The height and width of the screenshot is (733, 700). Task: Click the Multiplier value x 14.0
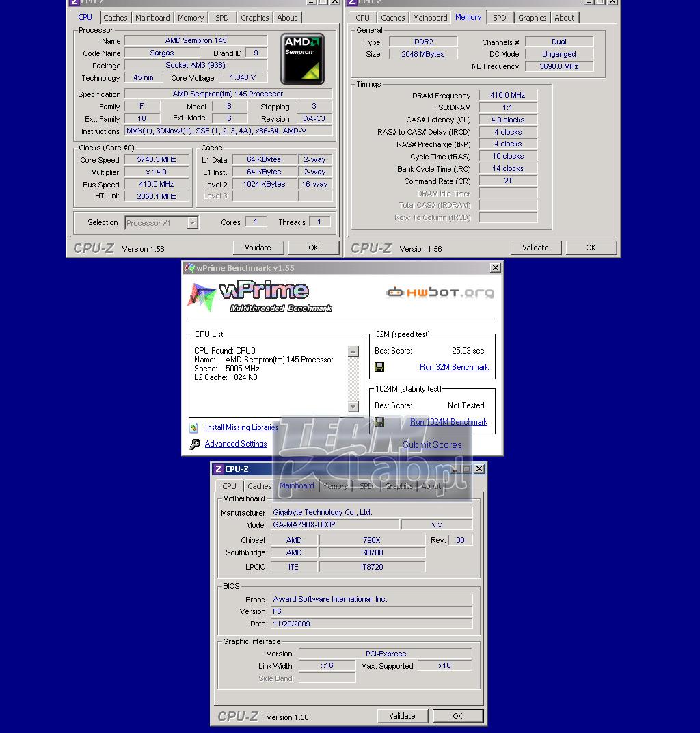tap(157, 172)
